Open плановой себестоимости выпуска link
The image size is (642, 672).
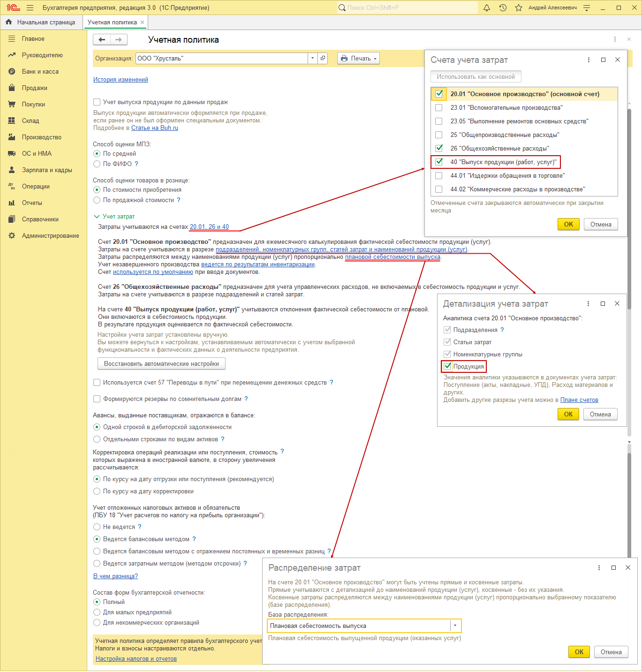point(393,257)
